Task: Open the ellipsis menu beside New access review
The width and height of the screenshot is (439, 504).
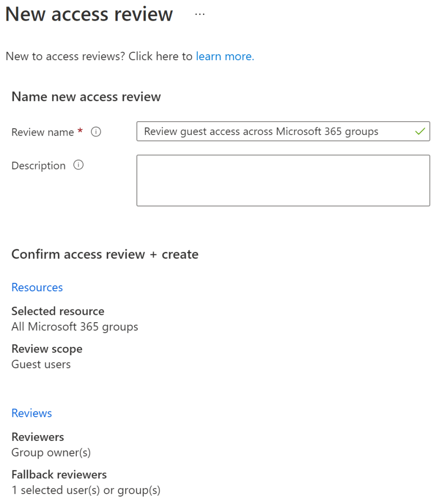Action: 200,15
